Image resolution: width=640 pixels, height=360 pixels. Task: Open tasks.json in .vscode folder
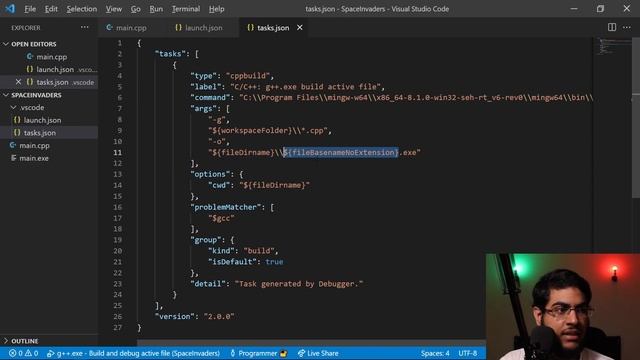point(40,133)
